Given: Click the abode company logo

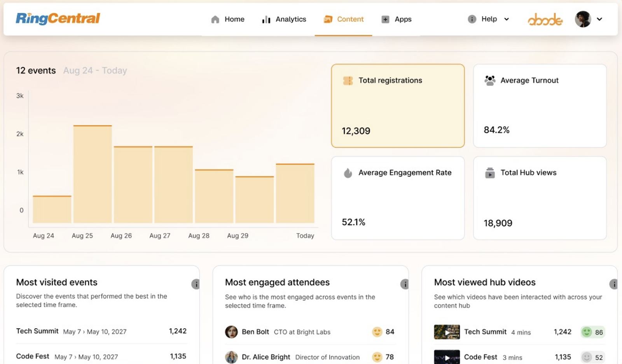Looking at the screenshot, I should click(x=545, y=19).
